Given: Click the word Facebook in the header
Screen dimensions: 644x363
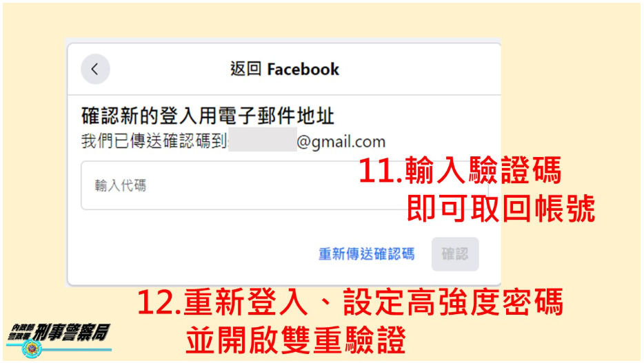Looking at the screenshot, I should [303, 70].
